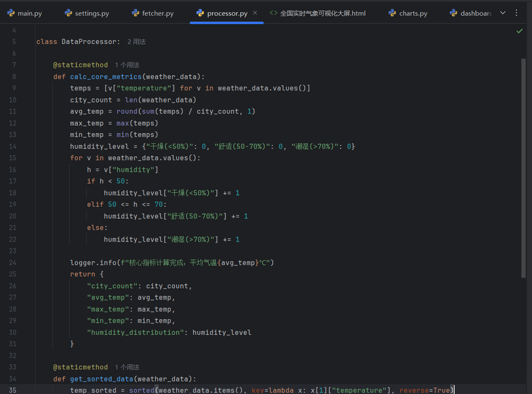Click the 'for v in weather_data.values():' loop line
The height and width of the screenshot is (394, 532).
135,158
